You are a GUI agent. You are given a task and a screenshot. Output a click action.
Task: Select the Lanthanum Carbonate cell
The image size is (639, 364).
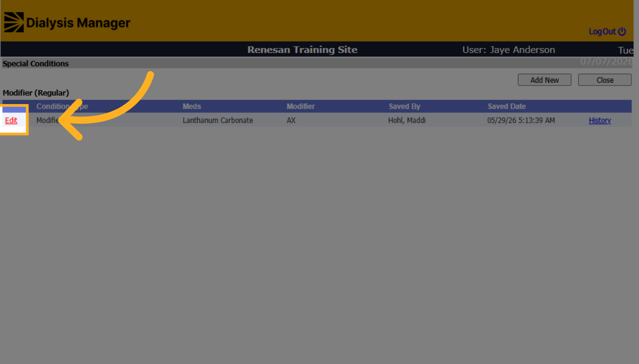point(218,120)
